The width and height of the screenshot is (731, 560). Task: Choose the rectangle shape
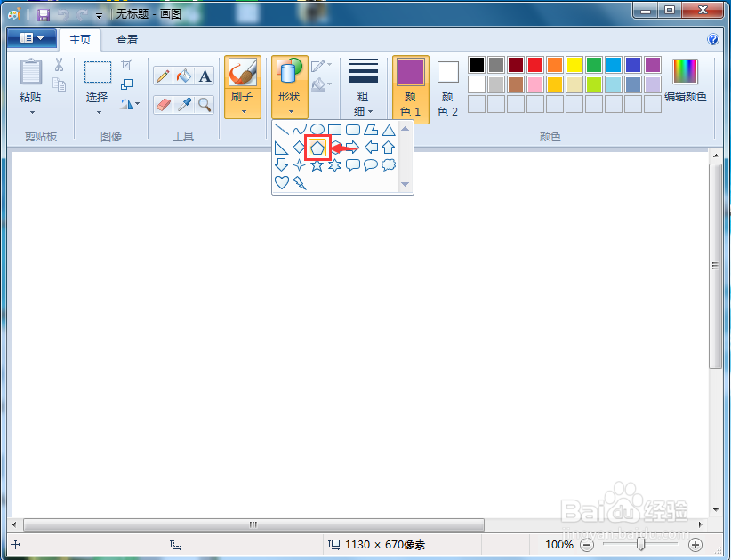[334, 130]
